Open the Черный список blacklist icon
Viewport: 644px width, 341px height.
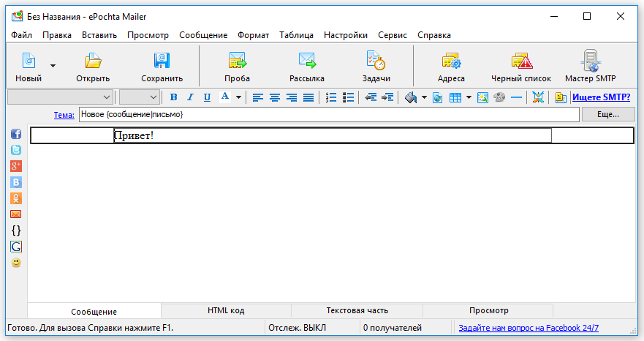point(522,61)
